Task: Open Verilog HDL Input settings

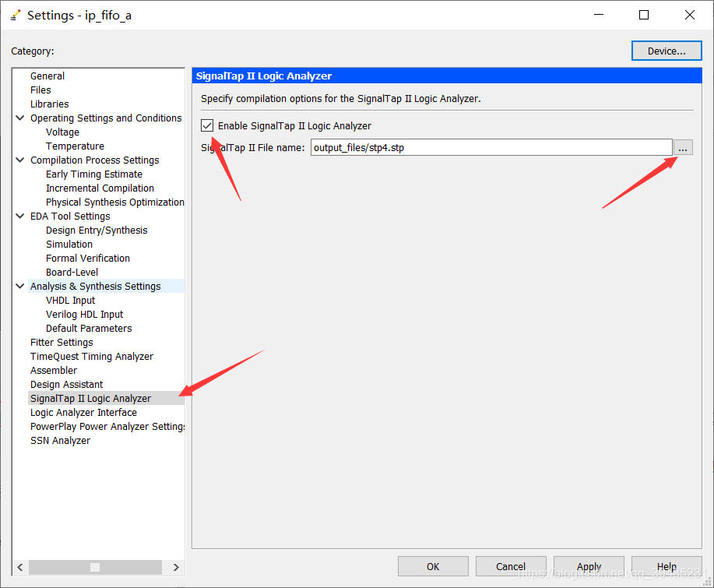Action: coord(84,315)
